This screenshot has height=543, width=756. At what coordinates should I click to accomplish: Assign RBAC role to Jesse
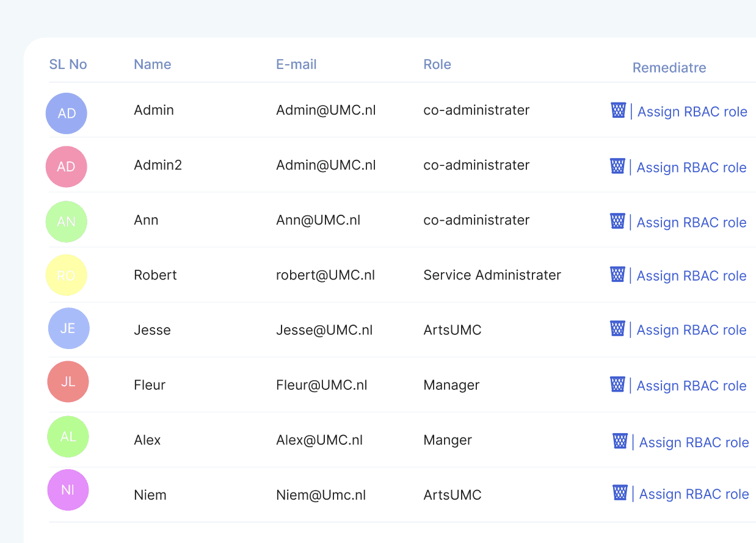[692, 330]
